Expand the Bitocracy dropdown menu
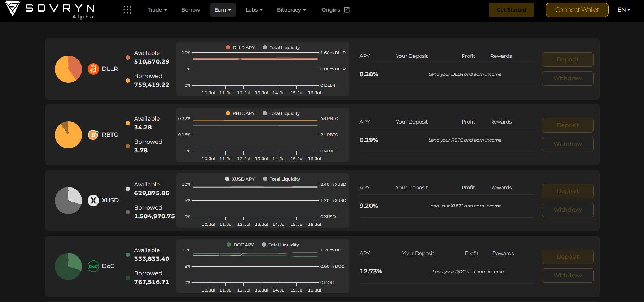 point(291,10)
